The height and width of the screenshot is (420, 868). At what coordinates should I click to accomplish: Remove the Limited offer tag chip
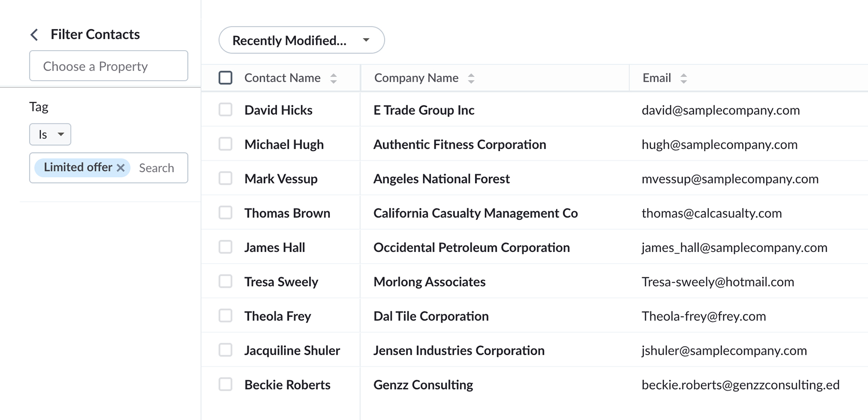(x=121, y=168)
